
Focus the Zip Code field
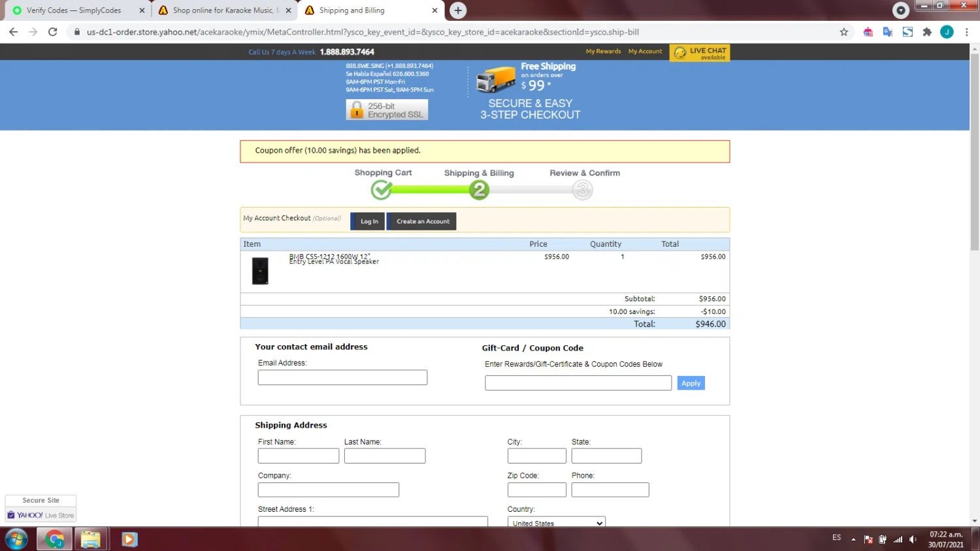[x=537, y=490]
